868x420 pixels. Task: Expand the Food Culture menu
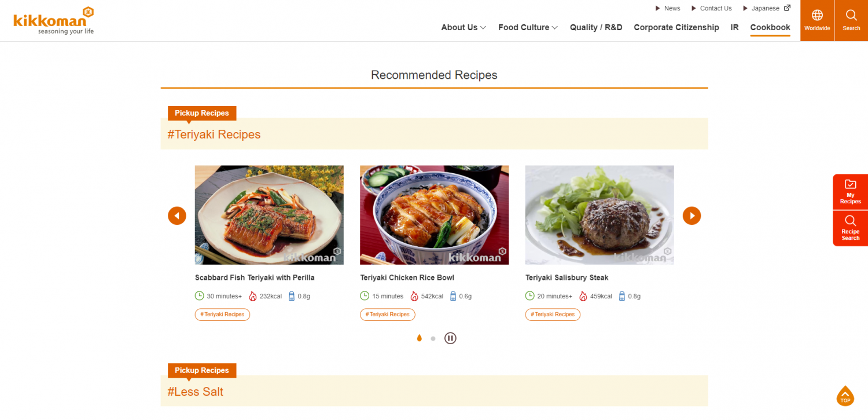pos(528,27)
